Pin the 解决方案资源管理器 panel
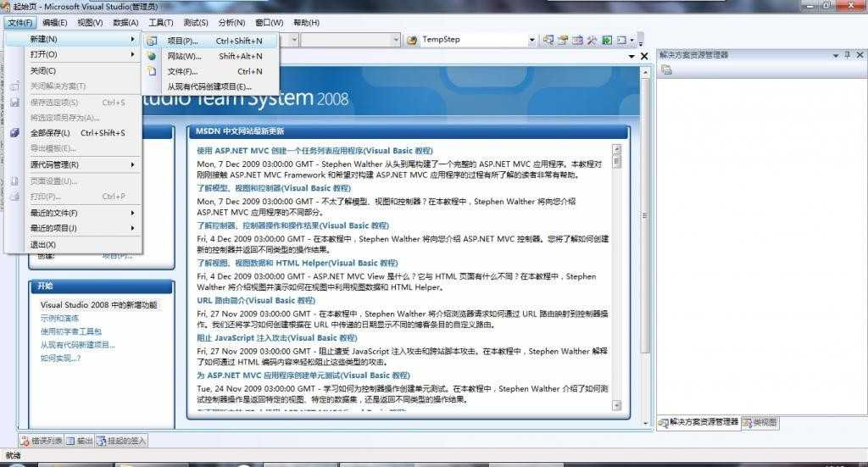The image size is (868, 467). (847, 55)
